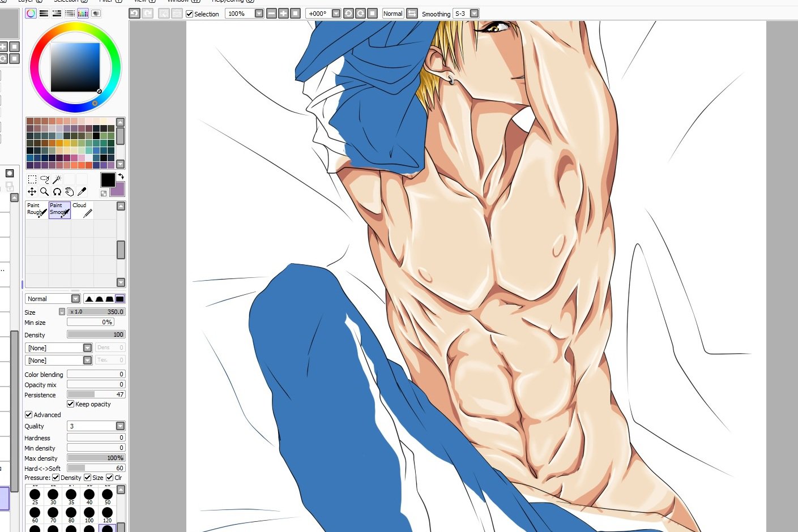Pick the 70 brush size preset

tap(53, 514)
